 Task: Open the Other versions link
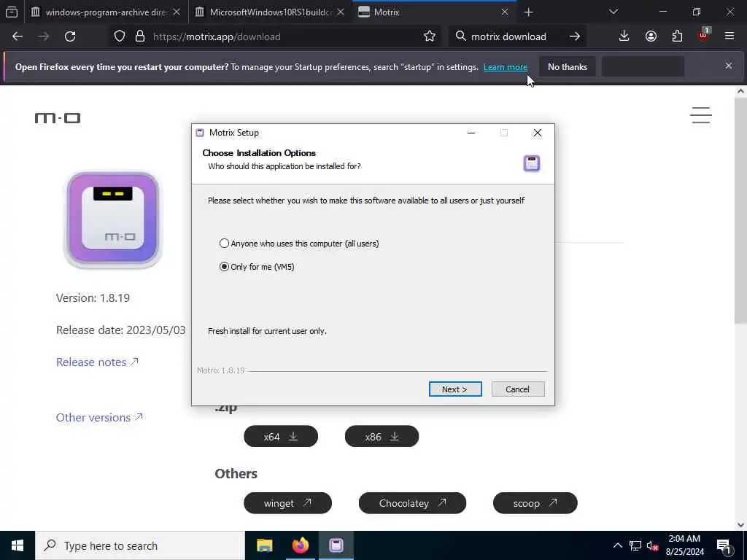pyautogui.click(x=99, y=417)
